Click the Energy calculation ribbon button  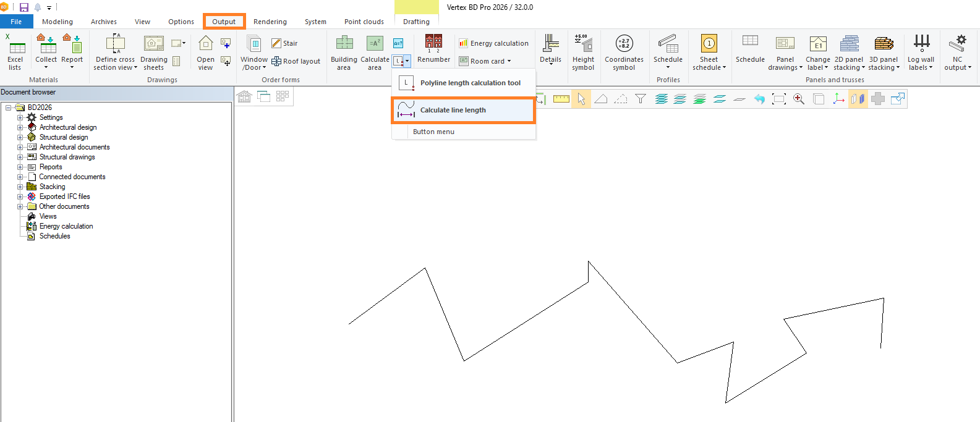click(493, 43)
